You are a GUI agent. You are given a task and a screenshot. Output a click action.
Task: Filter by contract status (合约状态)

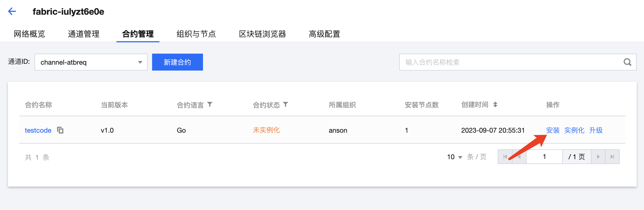click(x=286, y=104)
